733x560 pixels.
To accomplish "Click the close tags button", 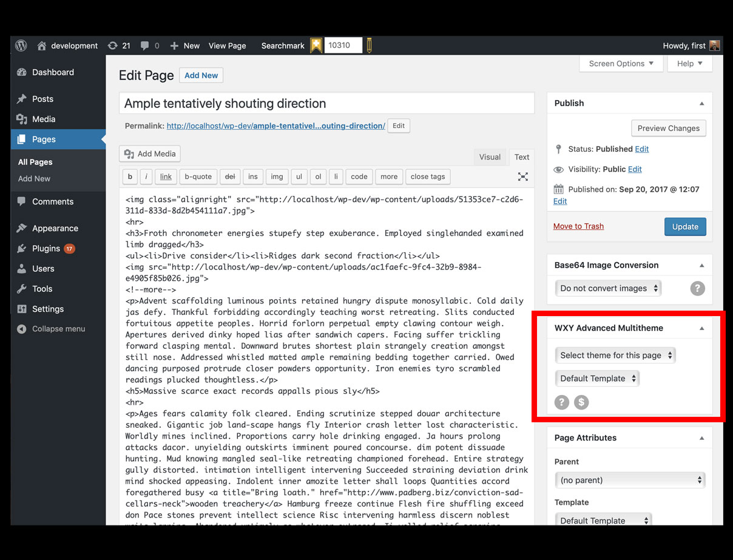I will pos(428,177).
